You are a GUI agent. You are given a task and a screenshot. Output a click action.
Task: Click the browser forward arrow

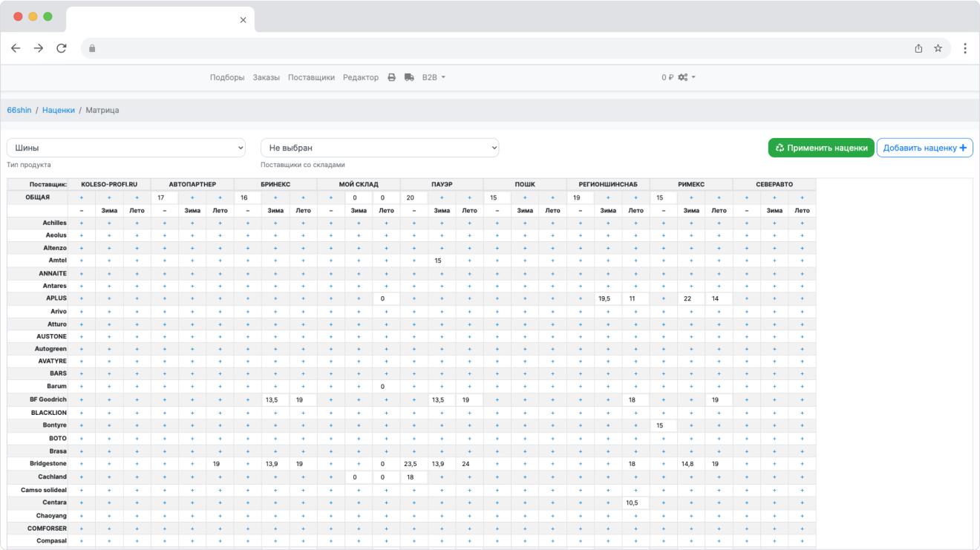point(39,48)
